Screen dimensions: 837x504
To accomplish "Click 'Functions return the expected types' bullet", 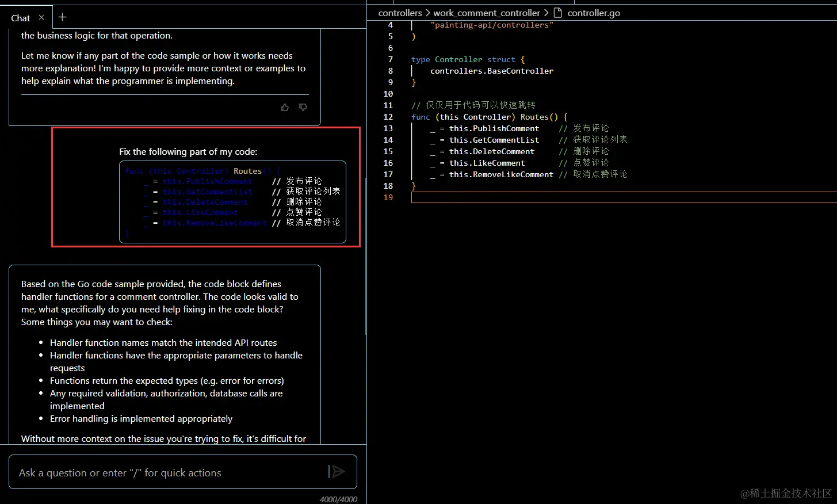I will point(167,380).
